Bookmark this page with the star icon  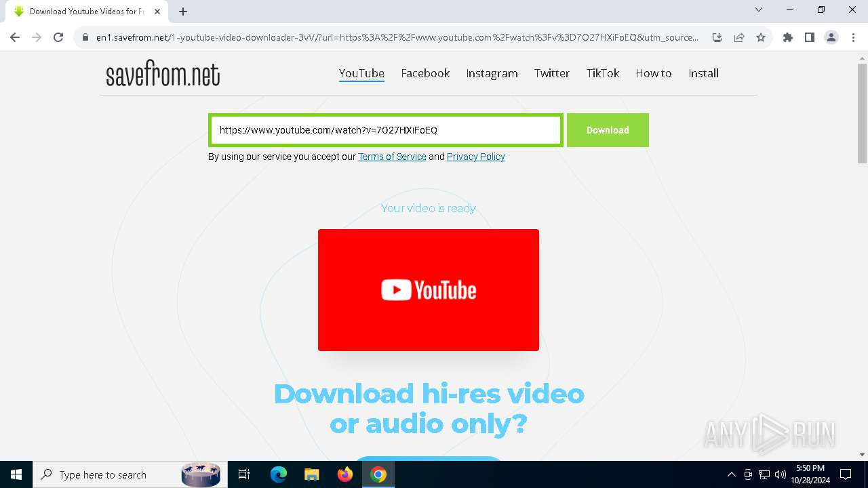(761, 37)
